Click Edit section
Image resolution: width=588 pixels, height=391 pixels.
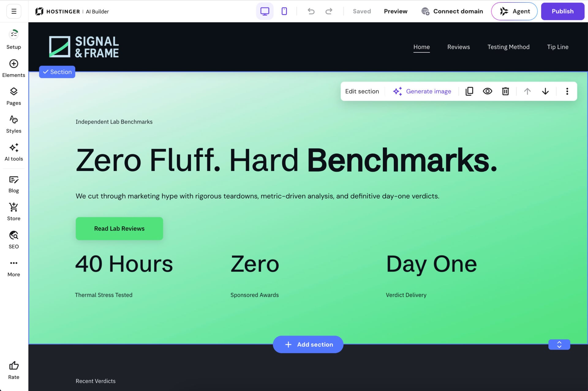362,91
